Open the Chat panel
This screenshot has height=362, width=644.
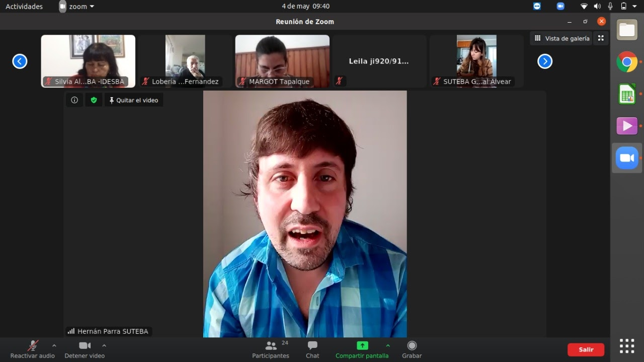(x=312, y=349)
